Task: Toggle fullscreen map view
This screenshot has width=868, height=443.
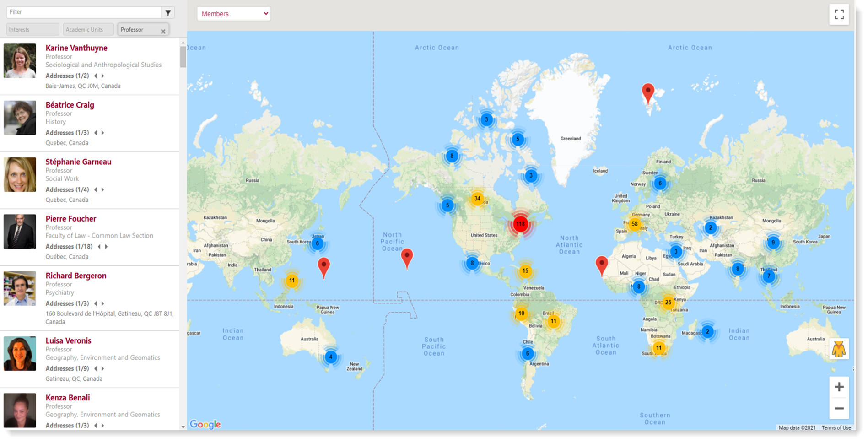Action: coord(839,15)
